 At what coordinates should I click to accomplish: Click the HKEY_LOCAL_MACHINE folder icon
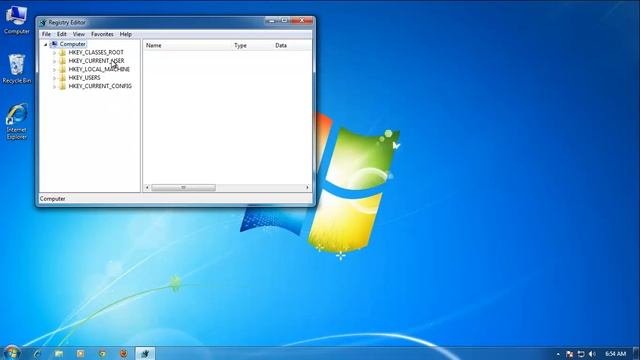pos(62,69)
